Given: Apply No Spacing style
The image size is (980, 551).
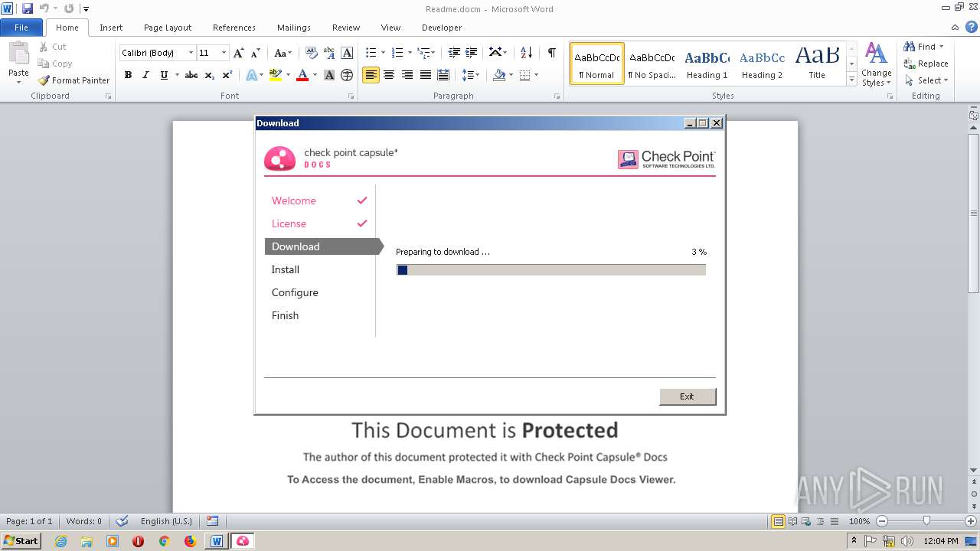Looking at the screenshot, I should tap(652, 64).
